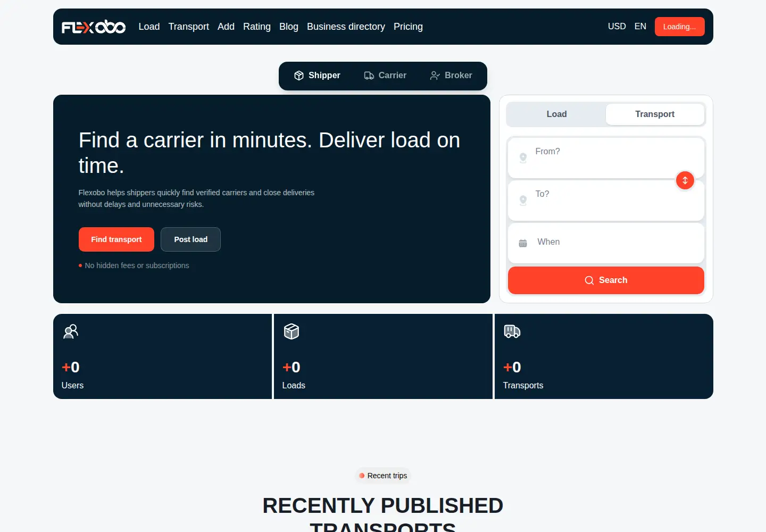Click 'No hidden fees or subscriptions' text

tap(137, 265)
